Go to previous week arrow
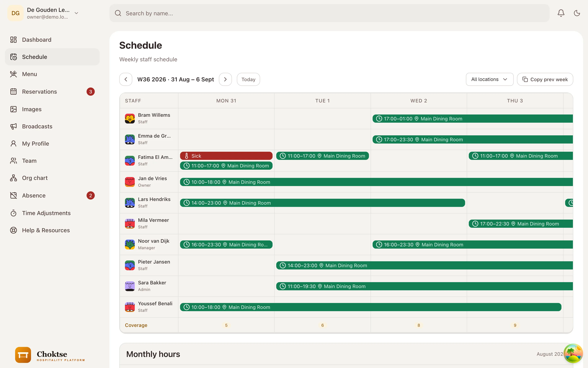588x368 pixels. [x=126, y=79]
